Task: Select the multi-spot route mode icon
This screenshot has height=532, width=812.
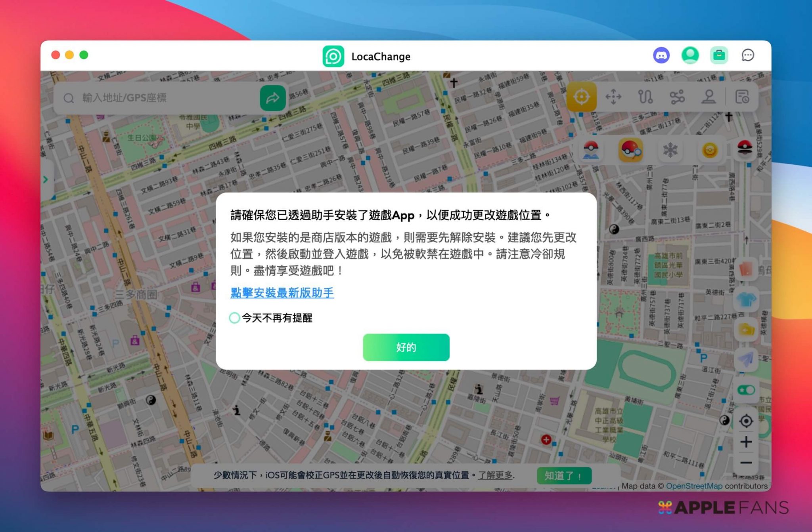Action: point(677,97)
